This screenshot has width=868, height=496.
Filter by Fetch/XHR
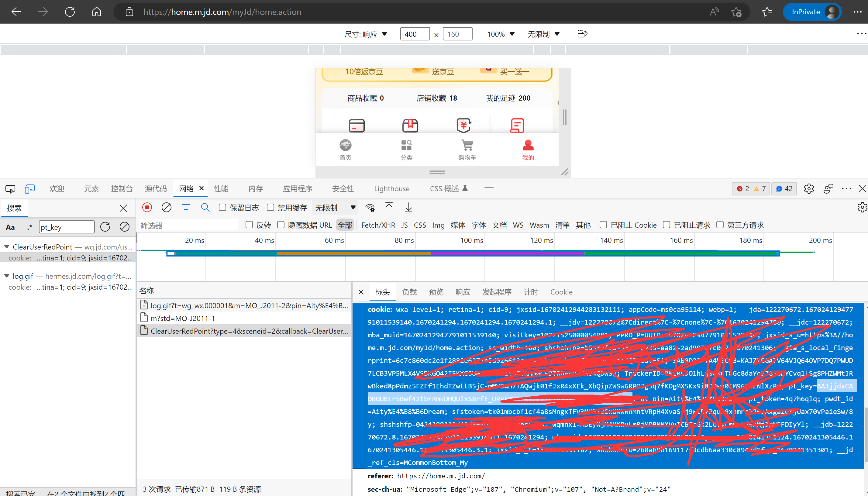(x=378, y=225)
